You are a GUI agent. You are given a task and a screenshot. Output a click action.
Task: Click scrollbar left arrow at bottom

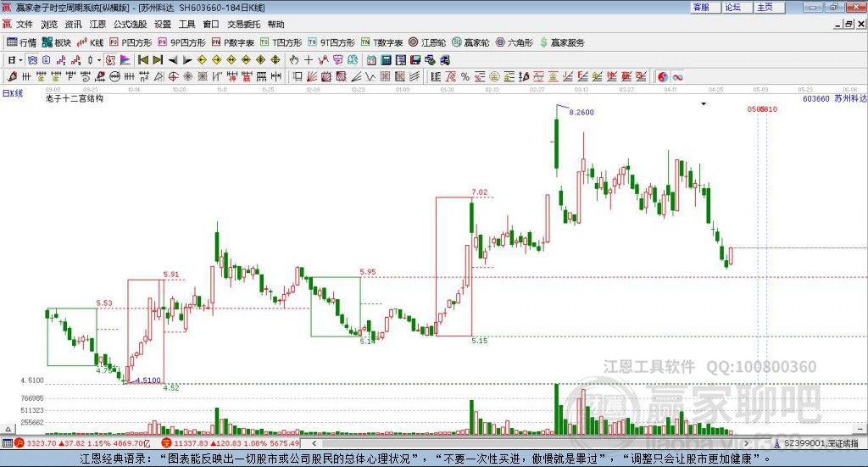pyautogui.click(x=314, y=443)
